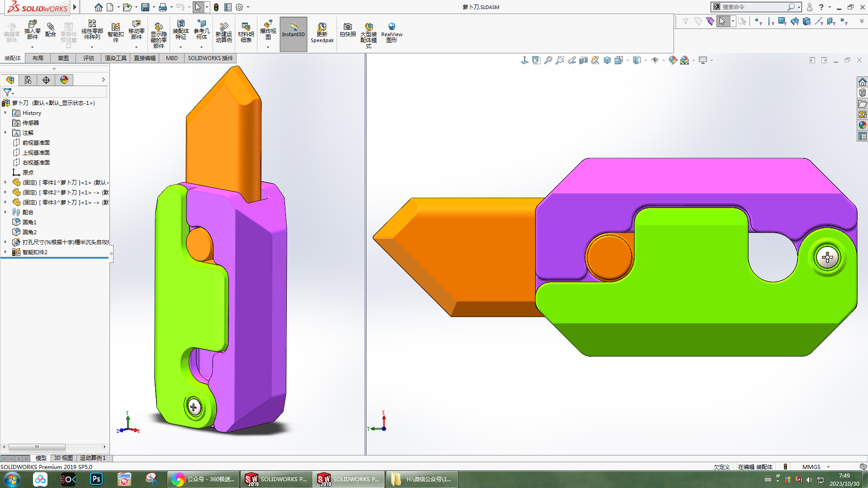Switch to the 草图 tab
The image size is (868, 488).
click(x=63, y=58)
